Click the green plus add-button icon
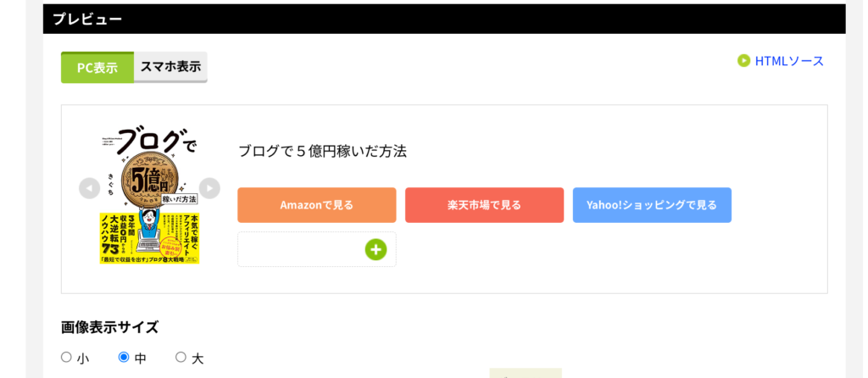This screenshot has width=868, height=378. [x=376, y=250]
